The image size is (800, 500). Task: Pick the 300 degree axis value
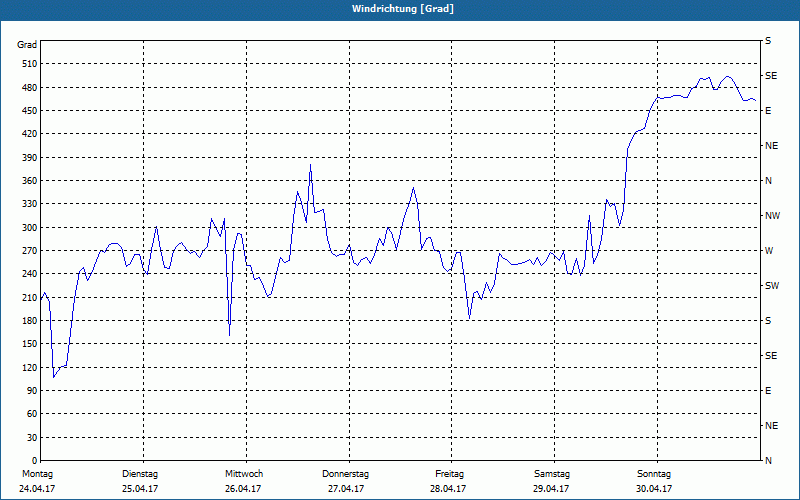point(29,228)
